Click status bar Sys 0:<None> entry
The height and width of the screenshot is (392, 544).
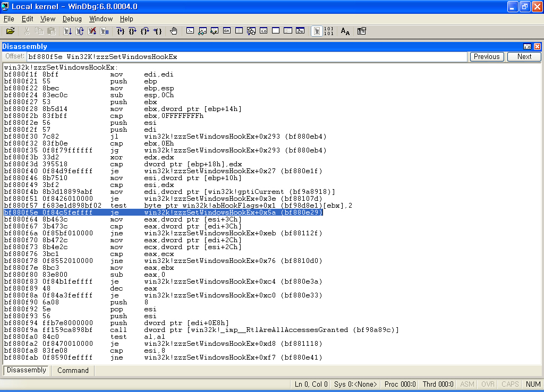(x=355, y=384)
